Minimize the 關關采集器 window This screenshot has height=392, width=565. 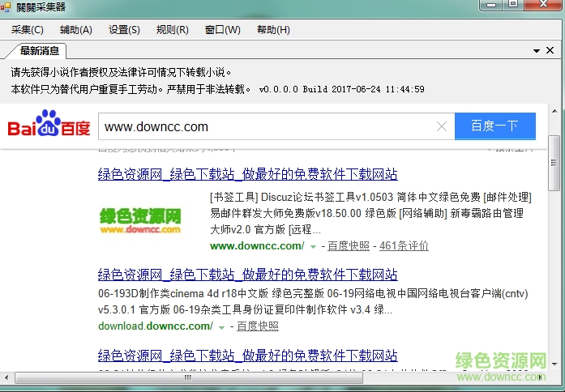click(491, 4)
